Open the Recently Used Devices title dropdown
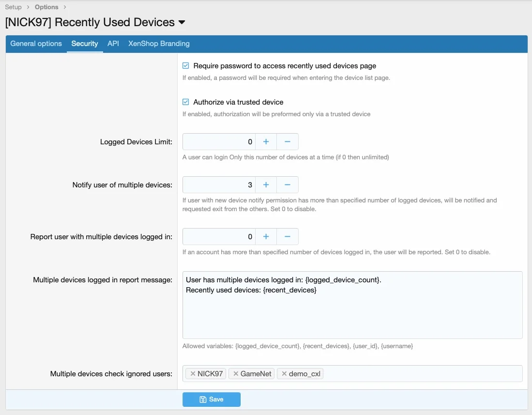Screen dimensions: 532x415 [182, 23]
